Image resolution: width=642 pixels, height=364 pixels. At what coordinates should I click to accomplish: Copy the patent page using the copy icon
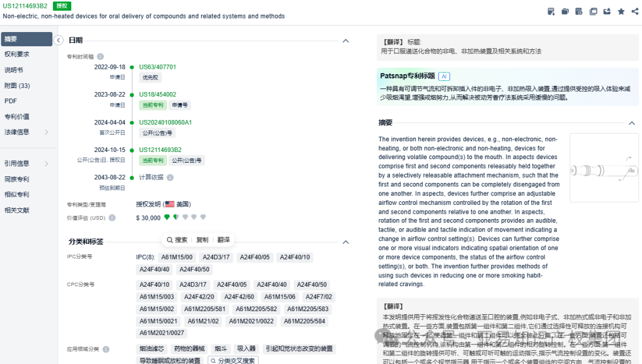coord(593,11)
